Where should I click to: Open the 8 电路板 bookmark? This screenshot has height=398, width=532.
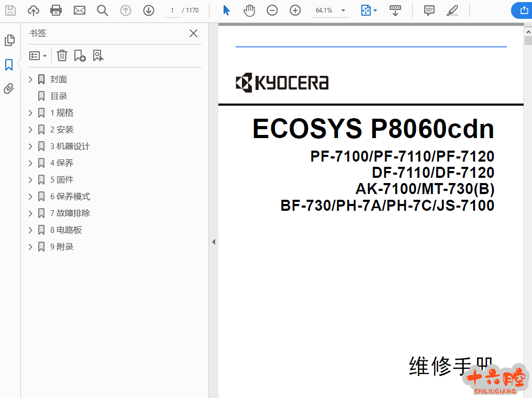point(66,230)
